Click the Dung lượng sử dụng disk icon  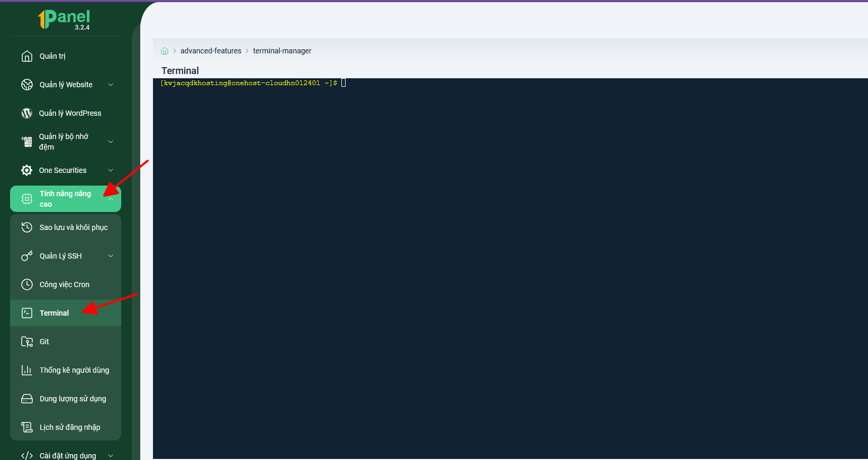point(27,399)
